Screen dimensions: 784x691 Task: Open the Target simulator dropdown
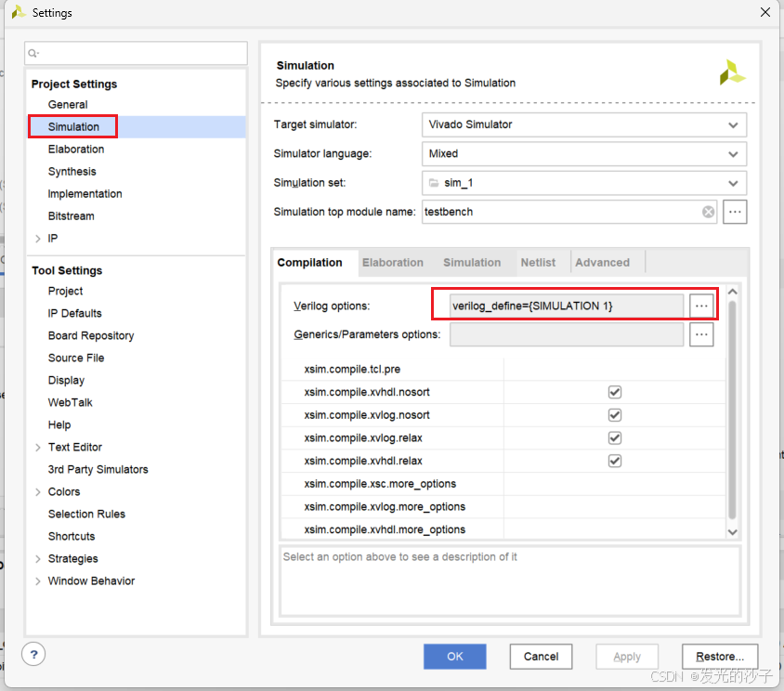(x=584, y=124)
